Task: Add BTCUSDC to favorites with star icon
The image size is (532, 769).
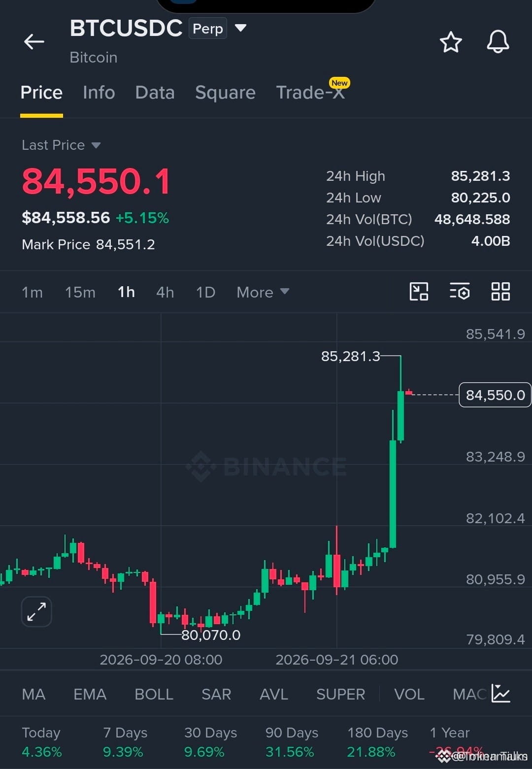Action: [x=451, y=42]
